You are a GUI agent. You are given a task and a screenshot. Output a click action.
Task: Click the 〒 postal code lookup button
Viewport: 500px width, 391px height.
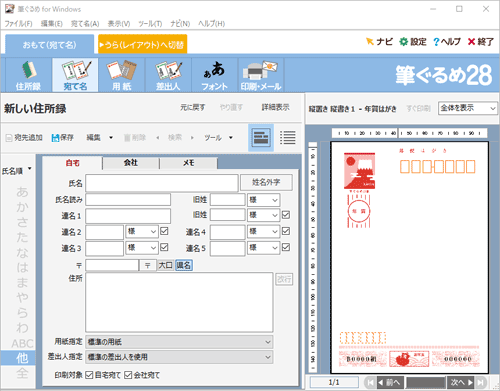pos(148,265)
